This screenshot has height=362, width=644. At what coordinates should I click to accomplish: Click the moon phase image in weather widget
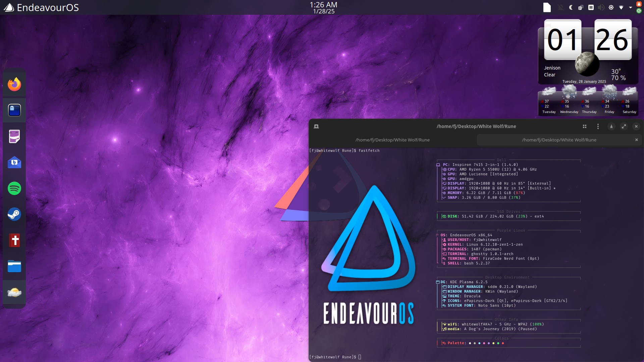pos(587,64)
